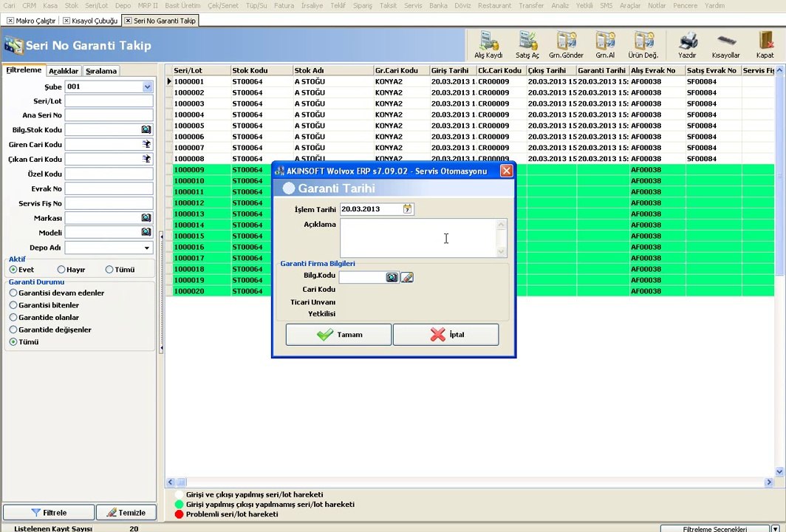The width and height of the screenshot is (786, 532).
Task: Expand the Depo Adı dropdown
Action: [x=147, y=248]
